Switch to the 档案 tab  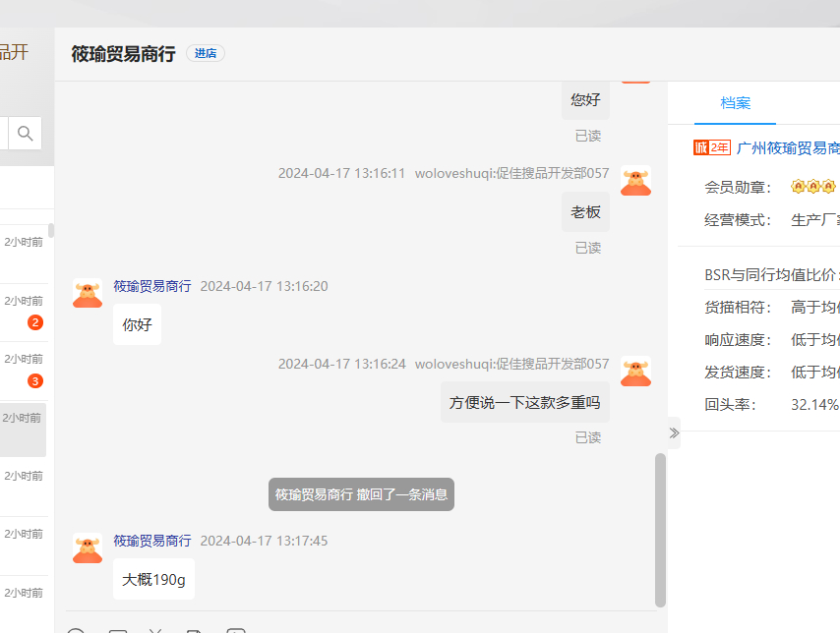pos(735,103)
